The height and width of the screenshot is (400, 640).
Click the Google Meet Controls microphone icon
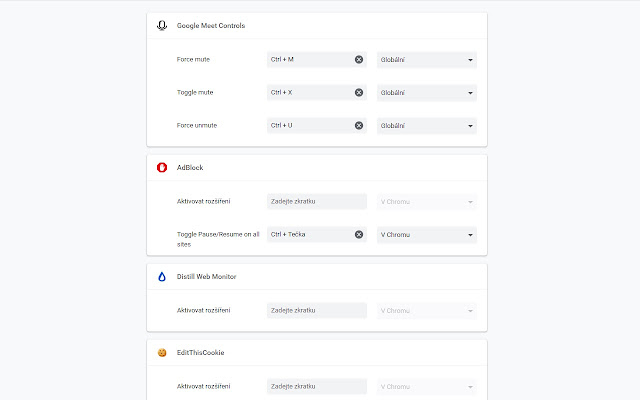(x=162, y=26)
